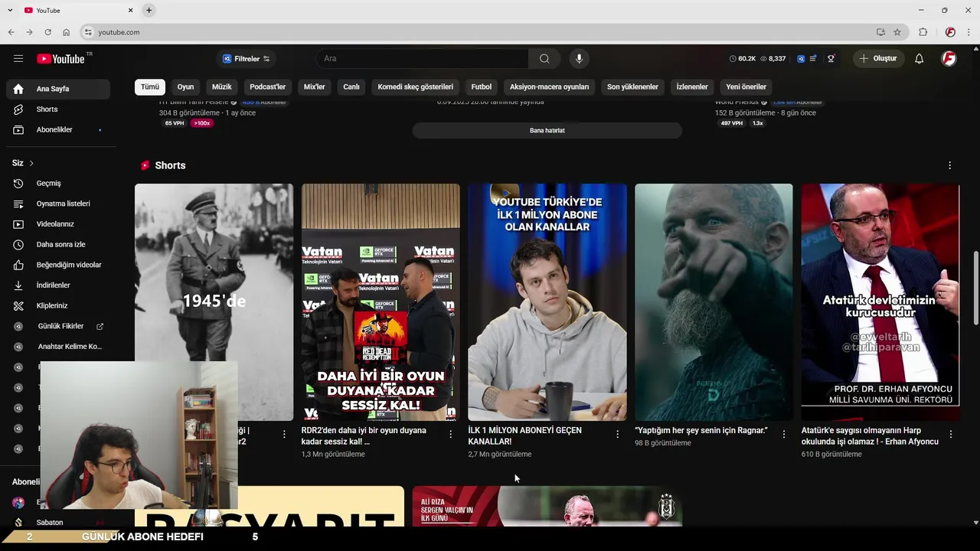Select Aksiyon-macera oyunları chip
Image resolution: width=980 pixels, height=551 pixels.
click(550, 86)
